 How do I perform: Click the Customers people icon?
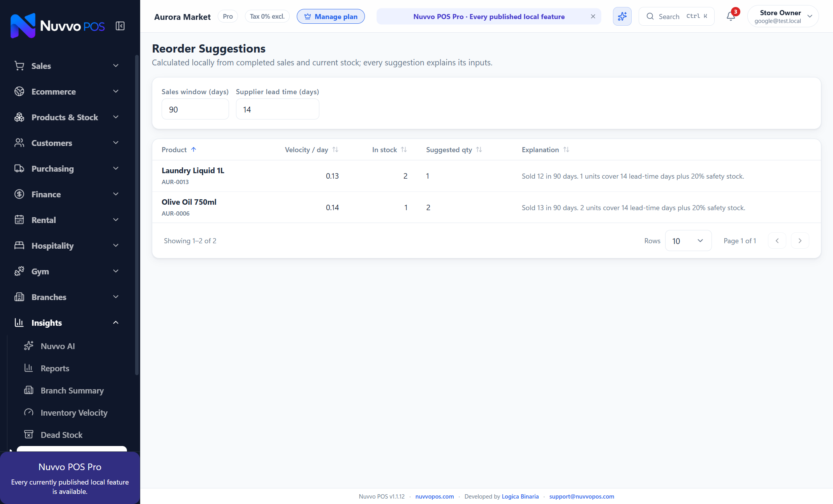point(19,143)
